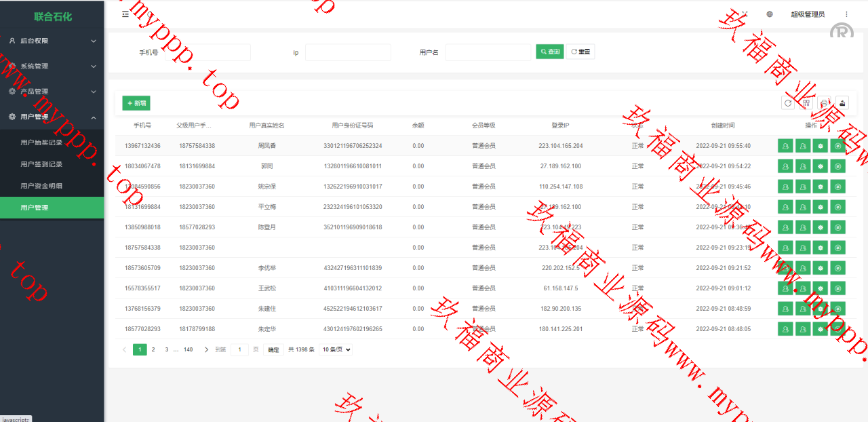Open 用户资金明细 in the sidebar

41,186
